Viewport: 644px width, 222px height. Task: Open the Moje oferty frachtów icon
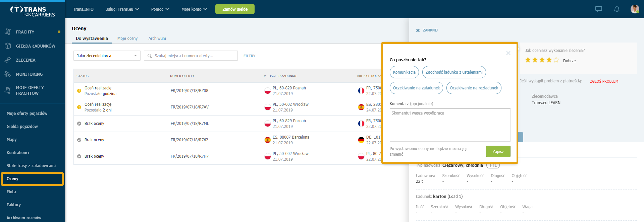pyautogui.click(x=8, y=90)
